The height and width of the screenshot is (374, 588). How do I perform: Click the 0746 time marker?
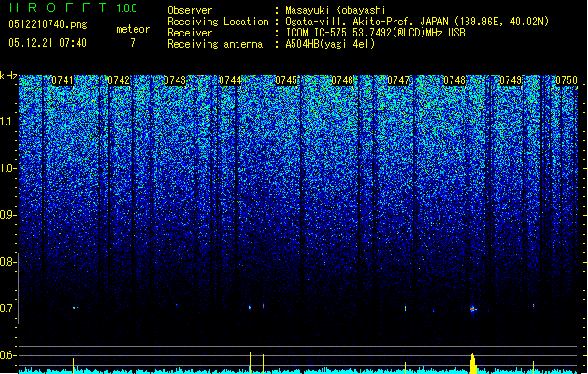point(342,80)
